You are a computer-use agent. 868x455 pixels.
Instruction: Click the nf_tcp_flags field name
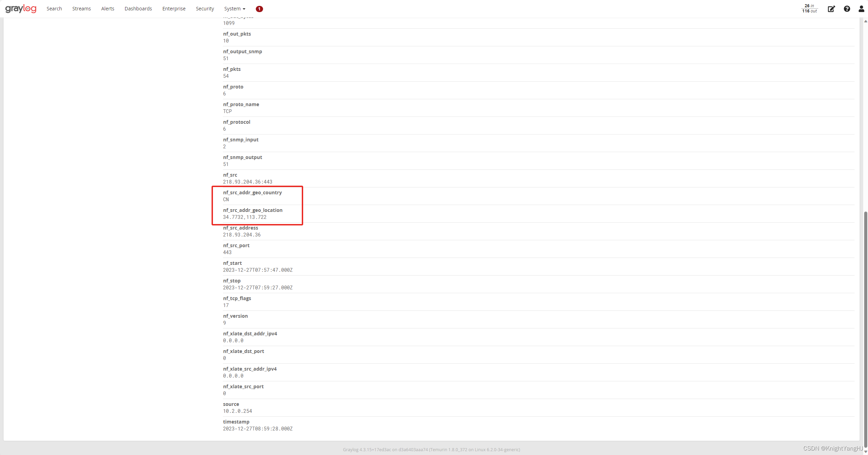pyautogui.click(x=237, y=298)
